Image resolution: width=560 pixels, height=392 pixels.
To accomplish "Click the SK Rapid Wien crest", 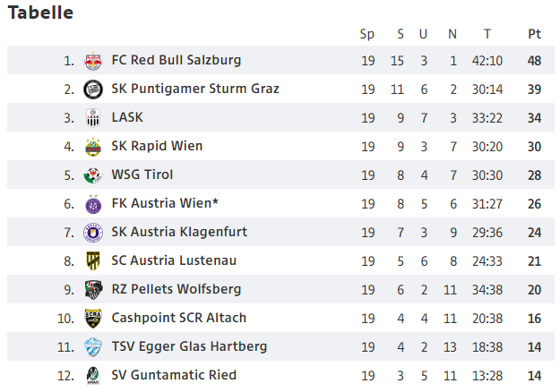I will point(92,147).
